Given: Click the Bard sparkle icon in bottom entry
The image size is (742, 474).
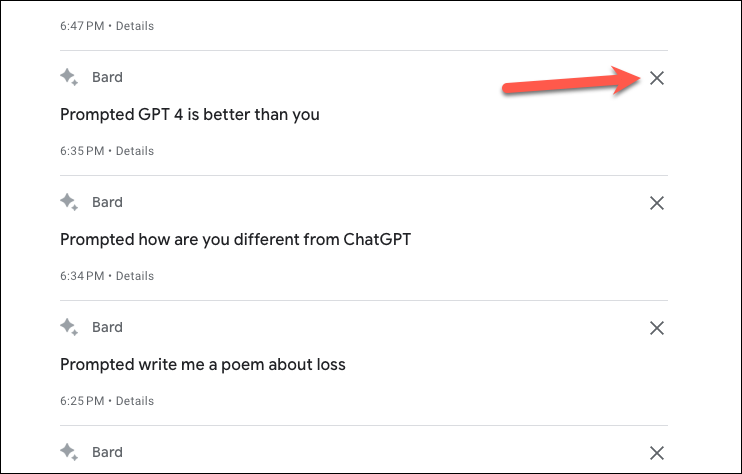Looking at the screenshot, I should tap(69, 452).
